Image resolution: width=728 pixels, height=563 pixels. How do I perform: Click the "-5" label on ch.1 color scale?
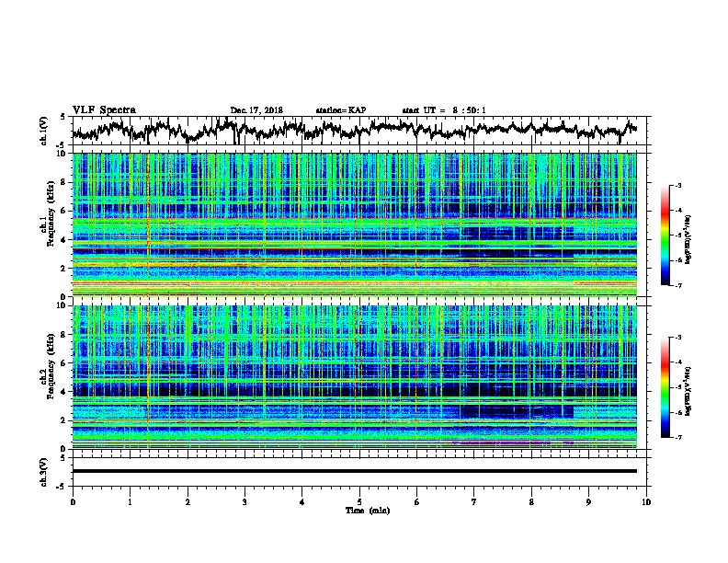pos(677,236)
